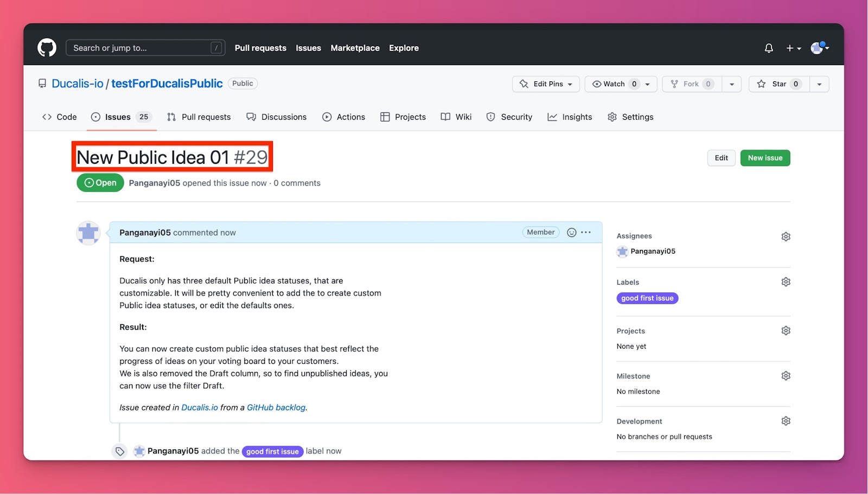Switch to the repository Settings tab
This screenshot has width=868, height=494.
point(630,117)
